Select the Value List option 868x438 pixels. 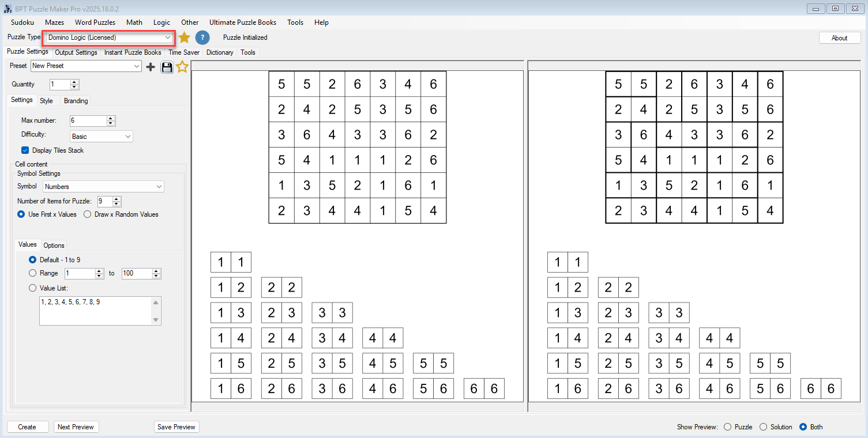[32, 288]
